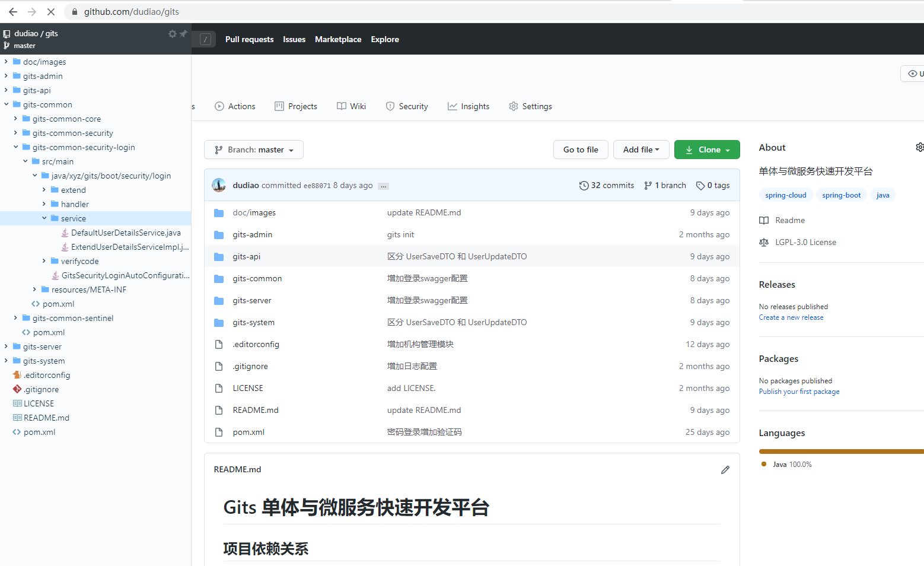Click the java topic tag

point(882,195)
